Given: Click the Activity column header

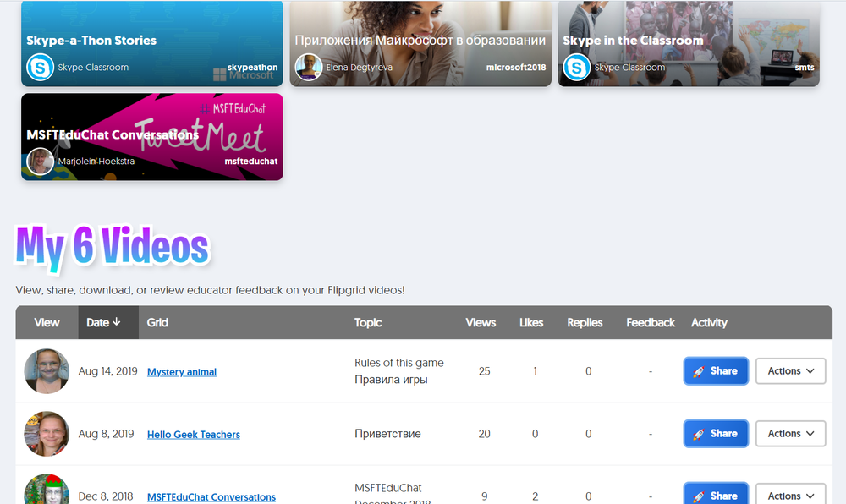Looking at the screenshot, I should pos(710,322).
